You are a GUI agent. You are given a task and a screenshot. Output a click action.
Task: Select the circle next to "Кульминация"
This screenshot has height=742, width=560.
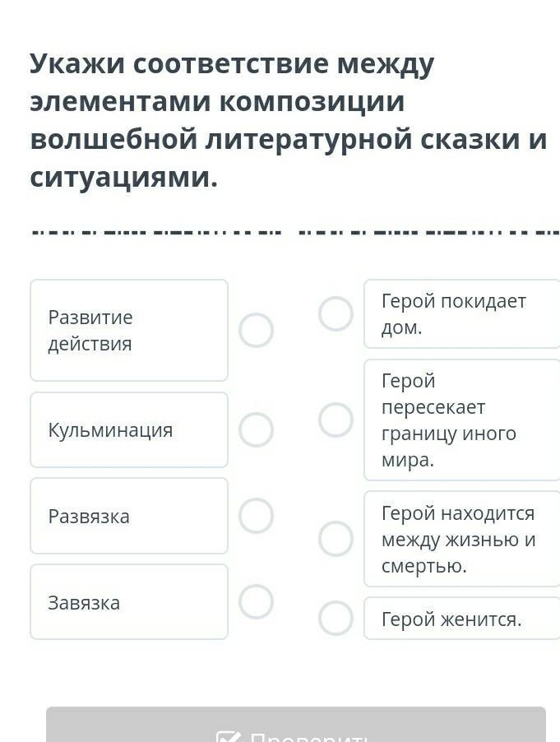coord(256,429)
